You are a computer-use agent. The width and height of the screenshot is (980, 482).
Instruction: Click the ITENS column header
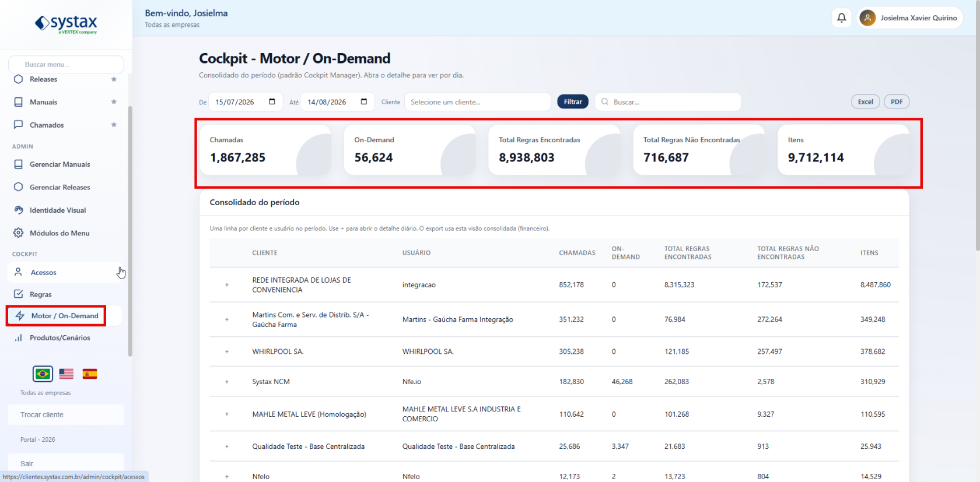point(869,253)
